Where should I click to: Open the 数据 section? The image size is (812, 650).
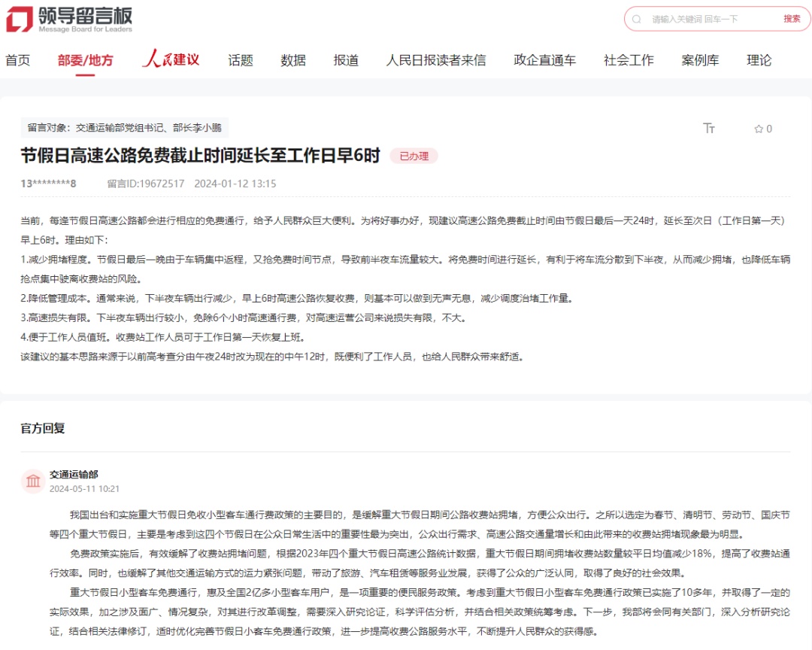pos(293,60)
